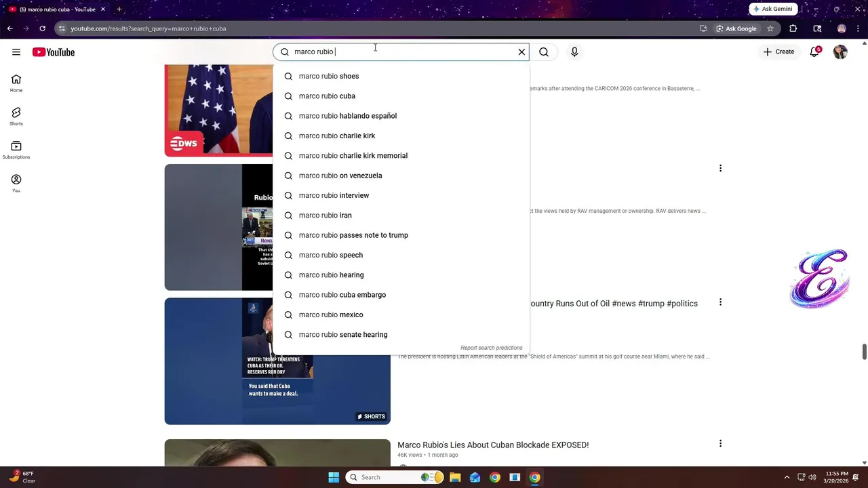Start voice search with the microphone

click(x=574, y=52)
